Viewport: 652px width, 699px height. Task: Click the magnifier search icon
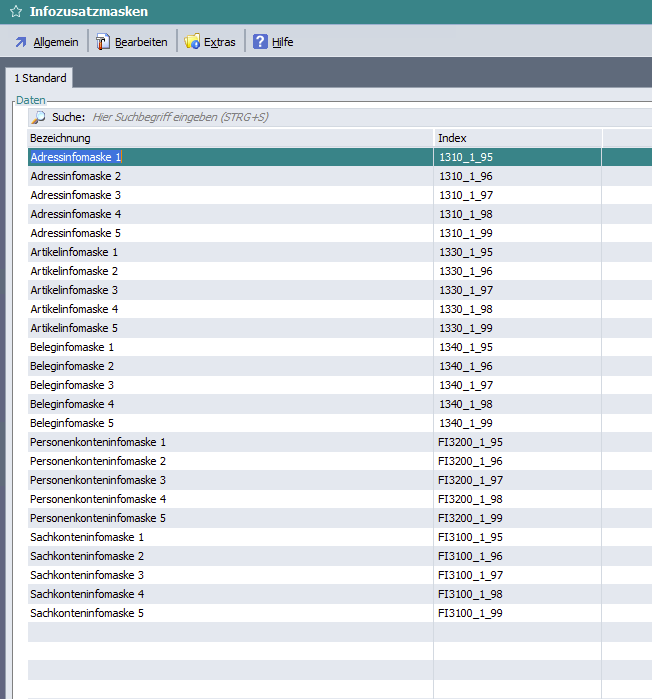(x=39, y=117)
